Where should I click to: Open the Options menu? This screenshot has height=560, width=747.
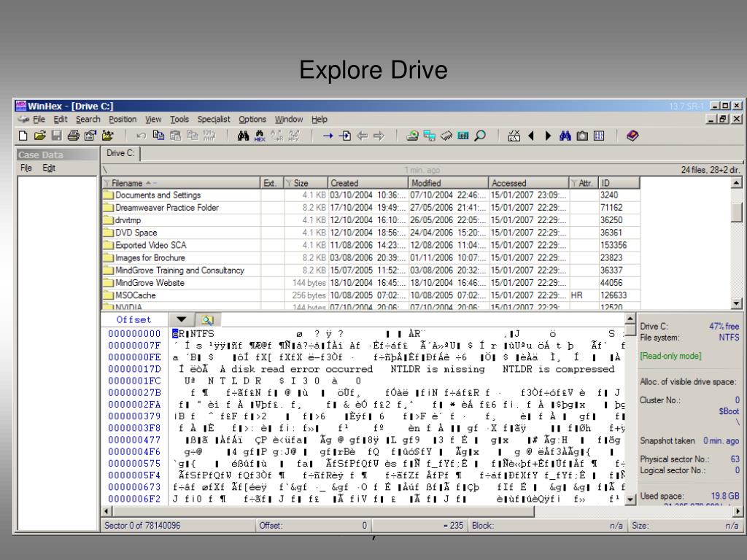(252, 120)
